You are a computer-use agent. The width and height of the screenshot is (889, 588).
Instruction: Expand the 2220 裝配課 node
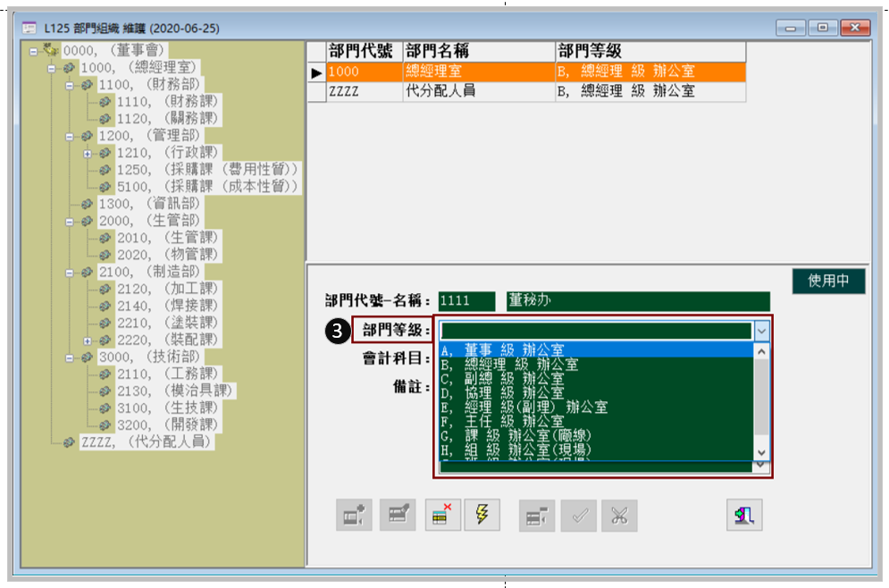(88, 340)
